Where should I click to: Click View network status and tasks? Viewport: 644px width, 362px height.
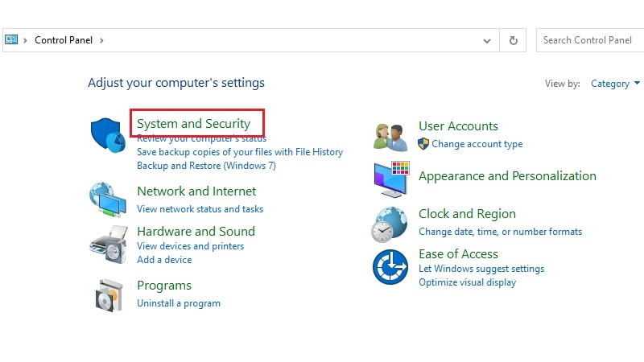(200, 209)
